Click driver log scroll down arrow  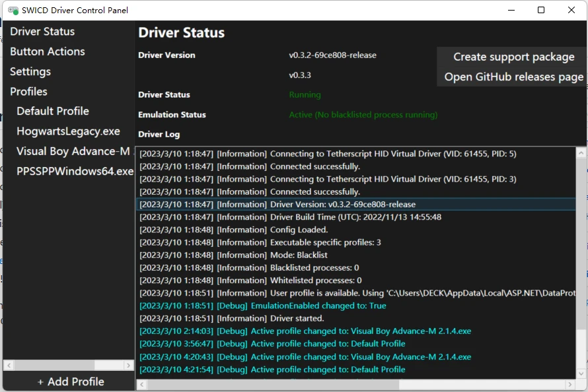click(x=581, y=374)
